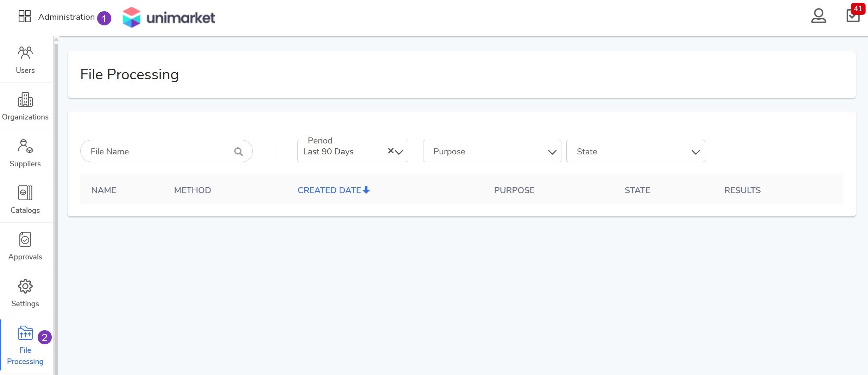868x375 pixels.
Task: Click the search magnifier in File Name
Action: tap(239, 152)
